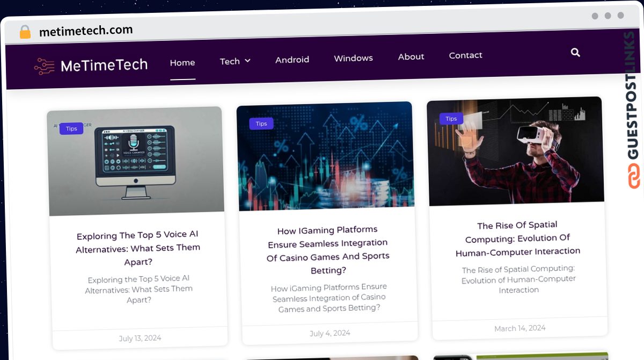
Task: Click the Tips tag on iGaming post
Action: click(x=261, y=124)
